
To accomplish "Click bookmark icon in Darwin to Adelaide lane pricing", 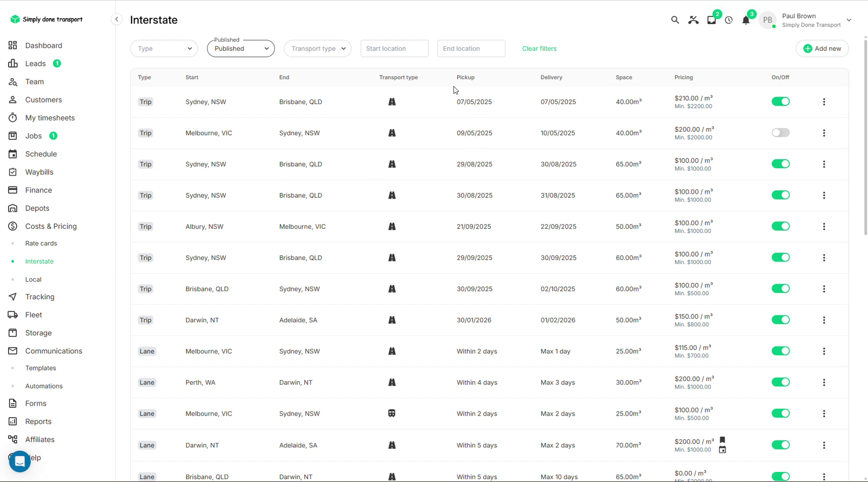I will point(722,440).
